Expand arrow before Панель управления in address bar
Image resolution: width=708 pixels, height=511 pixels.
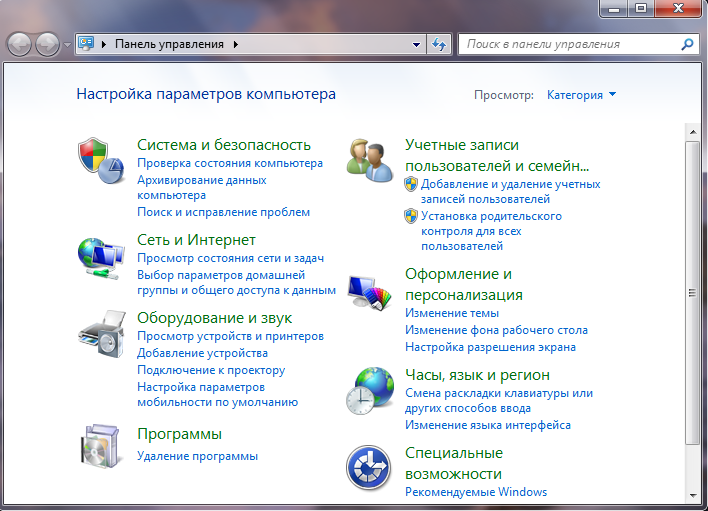click(104, 44)
